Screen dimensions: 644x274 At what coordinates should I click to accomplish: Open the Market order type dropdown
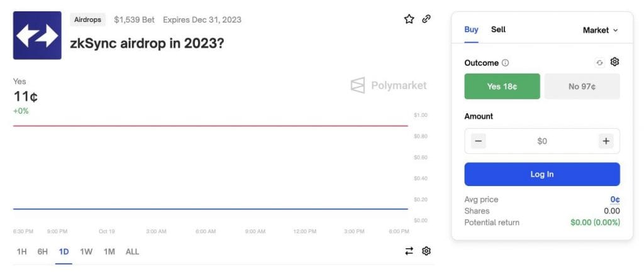tap(600, 30)
